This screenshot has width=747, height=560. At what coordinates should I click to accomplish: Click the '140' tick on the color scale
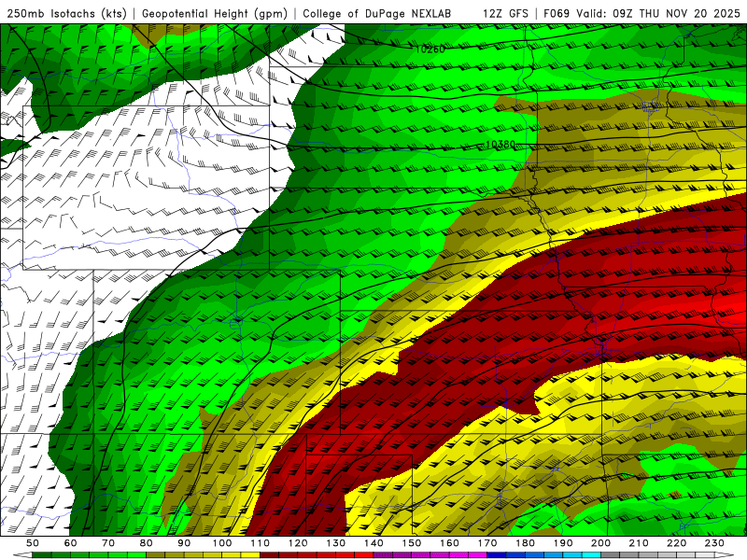click(374, 543)
